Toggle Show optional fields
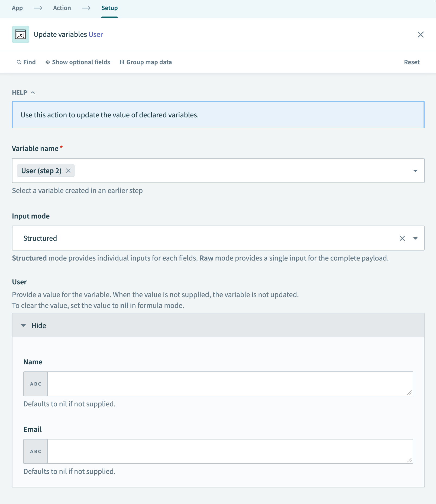 click(81, 62)
